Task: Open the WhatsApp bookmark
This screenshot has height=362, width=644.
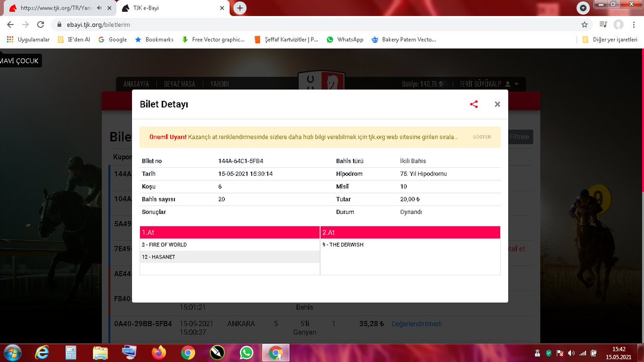Action: pyautogui.click(x=345, y=40)
